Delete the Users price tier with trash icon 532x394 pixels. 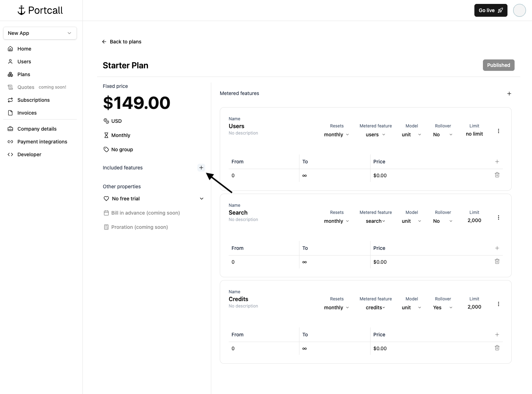pyautogui.click(x=497, y=175)
